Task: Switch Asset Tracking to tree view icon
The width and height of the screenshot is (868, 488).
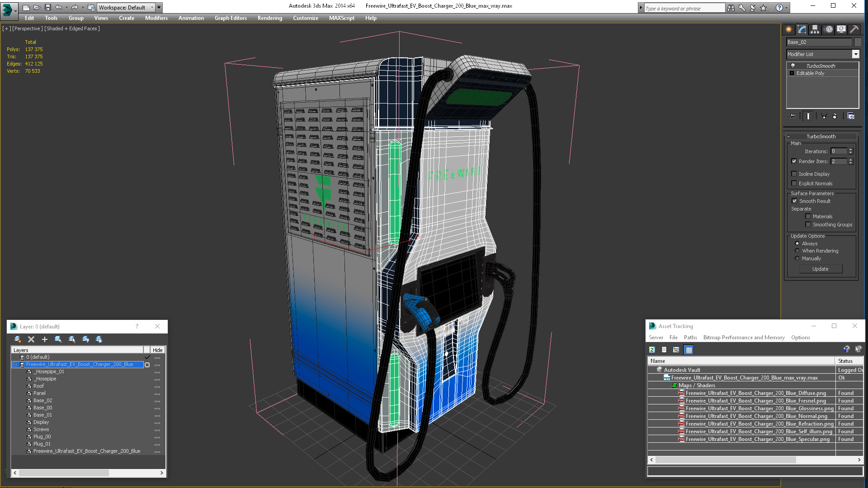Action: [676, 350]
